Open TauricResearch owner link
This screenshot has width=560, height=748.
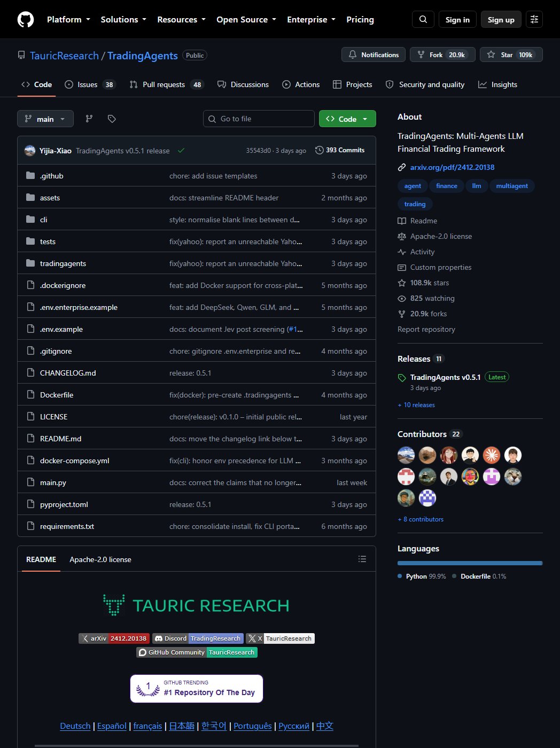64,56
